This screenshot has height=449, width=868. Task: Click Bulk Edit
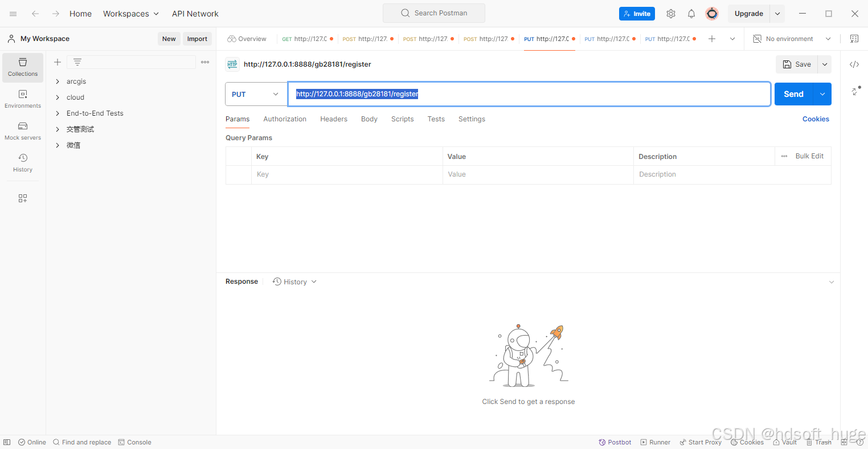point(809,156)
